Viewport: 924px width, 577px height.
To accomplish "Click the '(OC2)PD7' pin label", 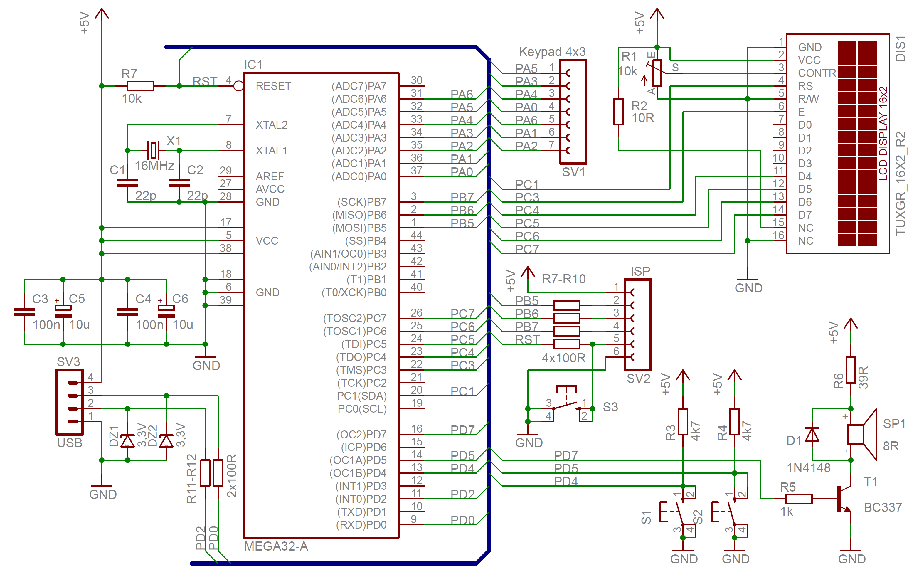I will point(362,434).
